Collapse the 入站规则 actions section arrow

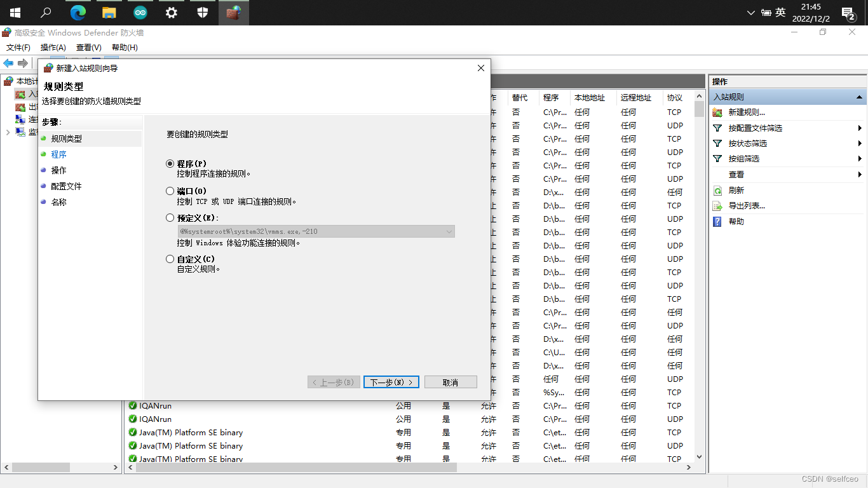[x=859, y=97]
